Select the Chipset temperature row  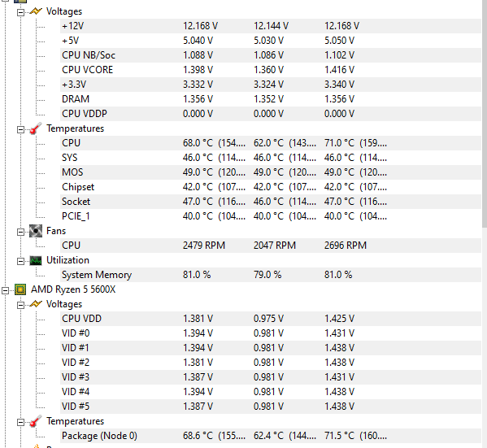271,187
